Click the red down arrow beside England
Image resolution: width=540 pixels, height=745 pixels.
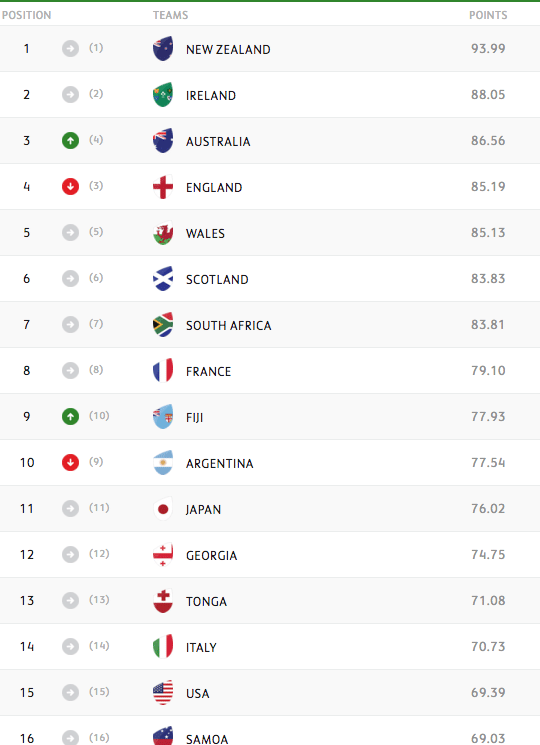pyautogui.click(x=70, y=187)
